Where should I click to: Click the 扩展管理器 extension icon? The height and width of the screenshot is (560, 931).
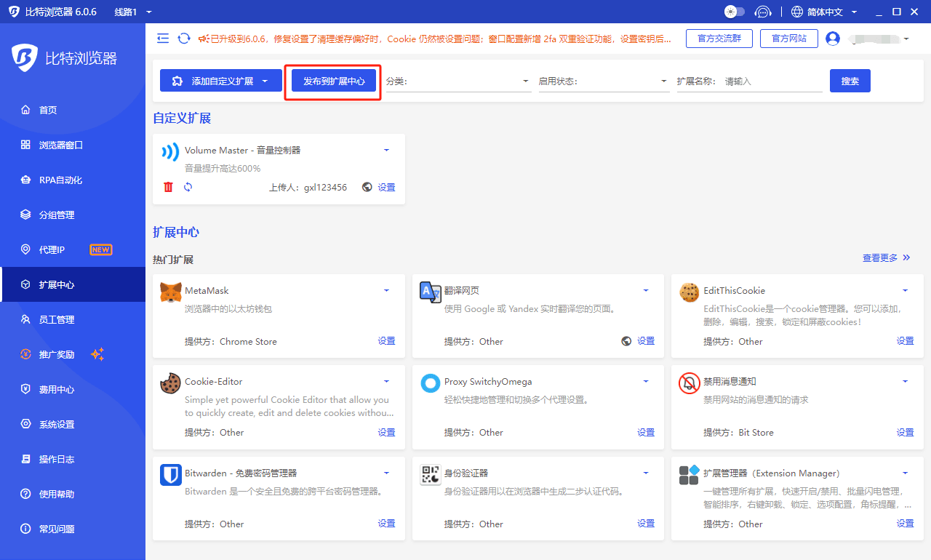(690, 475)
